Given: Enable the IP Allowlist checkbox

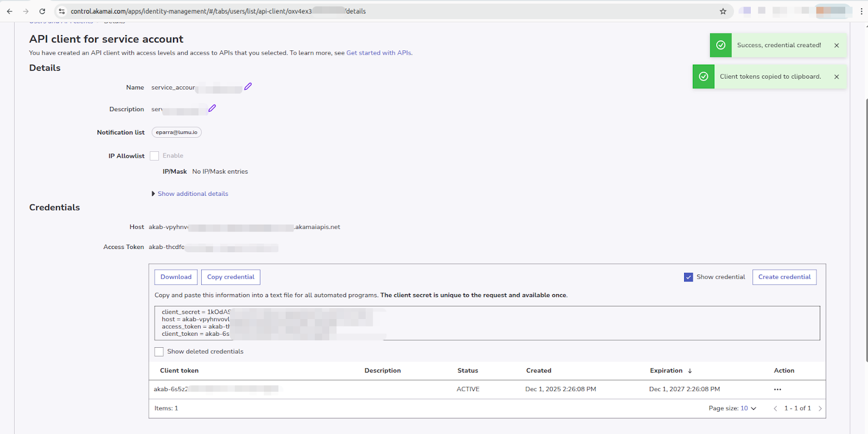Looking at the screenshot, I should [x=155, y=156].
